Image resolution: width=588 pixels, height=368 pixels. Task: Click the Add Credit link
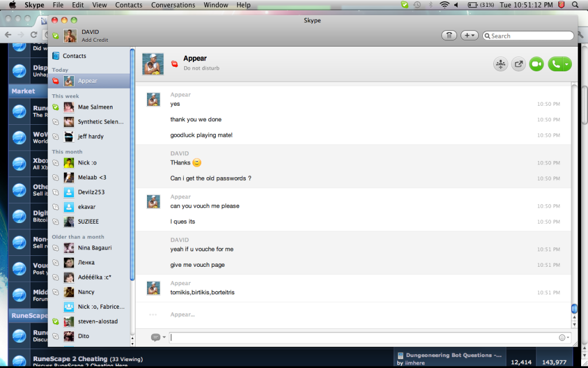[x=95, y=40]
